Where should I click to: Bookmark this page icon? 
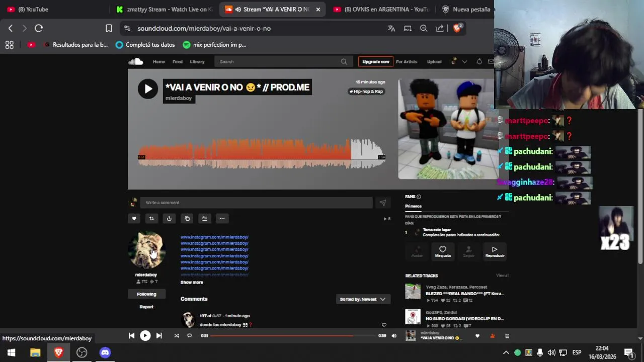point(109,28)
